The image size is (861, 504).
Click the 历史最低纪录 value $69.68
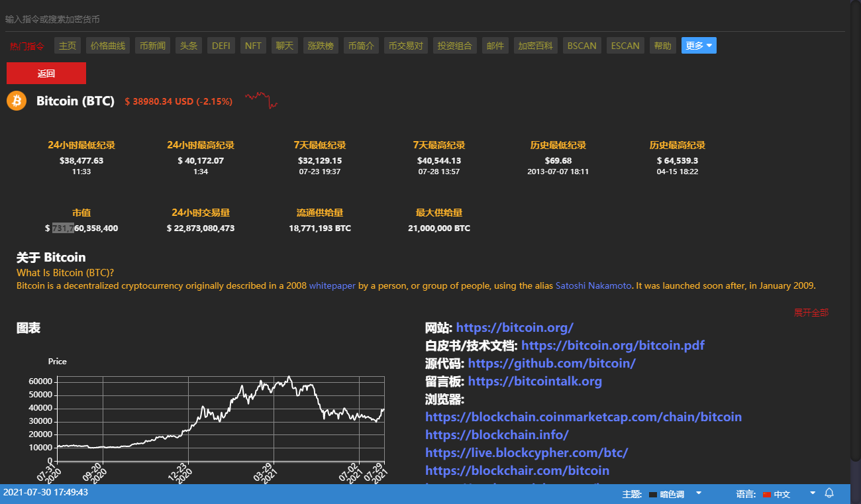558,160
